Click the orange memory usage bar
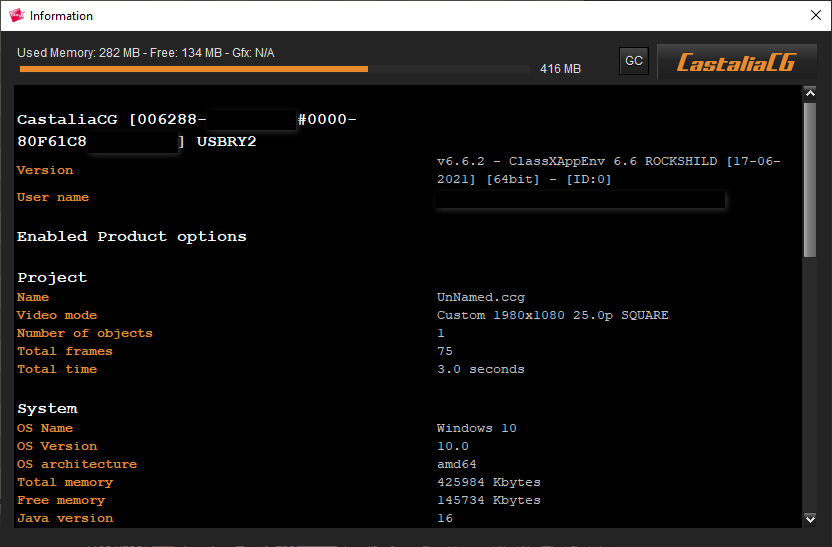This screenshot has width=832, height=547. coord(193,69)
